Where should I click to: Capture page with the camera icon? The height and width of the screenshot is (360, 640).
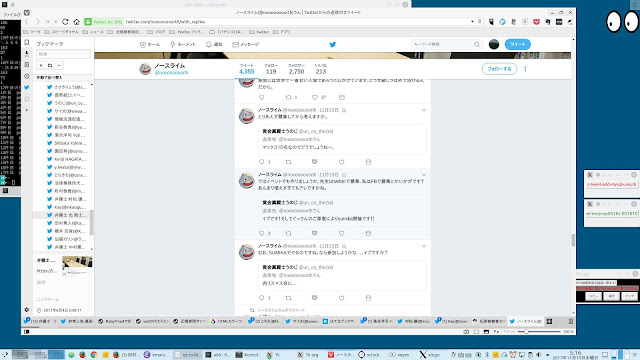466,332
